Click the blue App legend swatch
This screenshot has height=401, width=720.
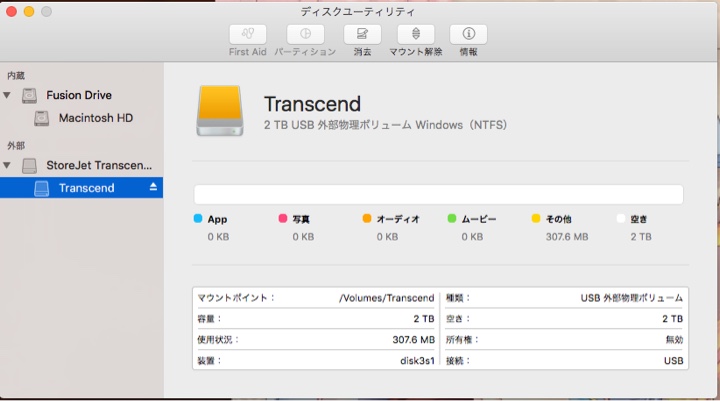[198, 219]
